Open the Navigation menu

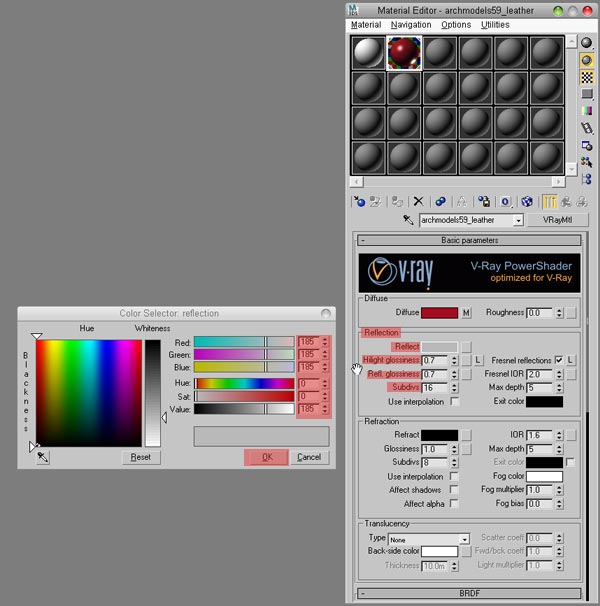411,25
